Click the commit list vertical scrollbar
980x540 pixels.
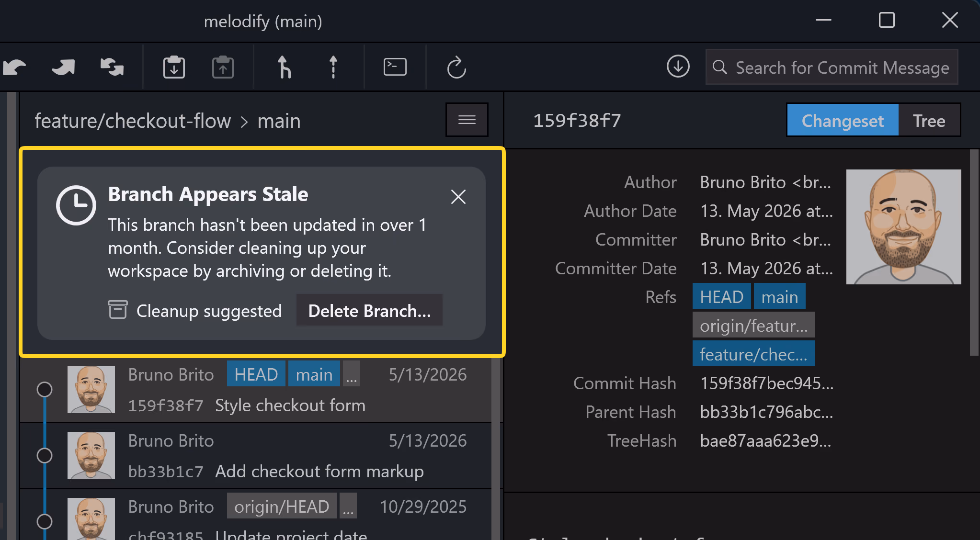(496, 449)
